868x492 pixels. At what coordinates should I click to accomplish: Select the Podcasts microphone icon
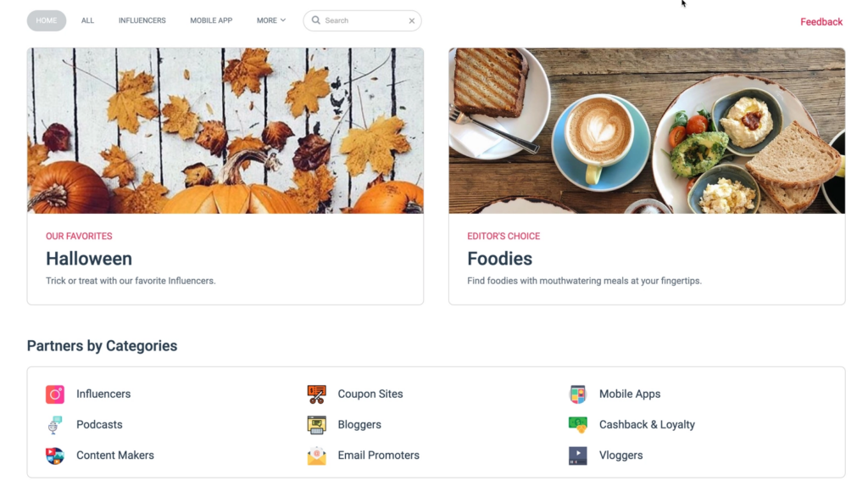pos(54,424)
